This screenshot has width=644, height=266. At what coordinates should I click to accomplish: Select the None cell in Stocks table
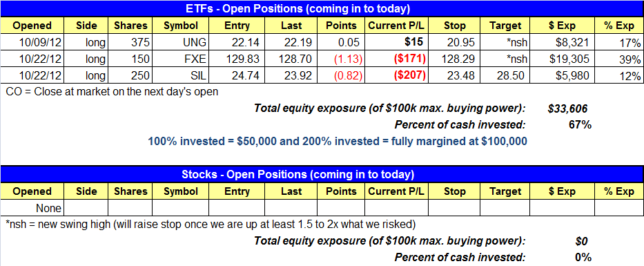(x=32, y=208)
